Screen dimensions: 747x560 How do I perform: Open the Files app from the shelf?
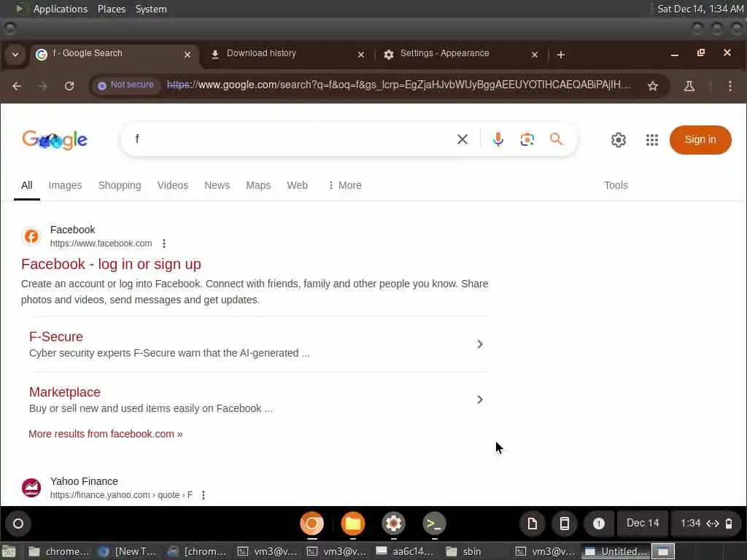(353, 524)
